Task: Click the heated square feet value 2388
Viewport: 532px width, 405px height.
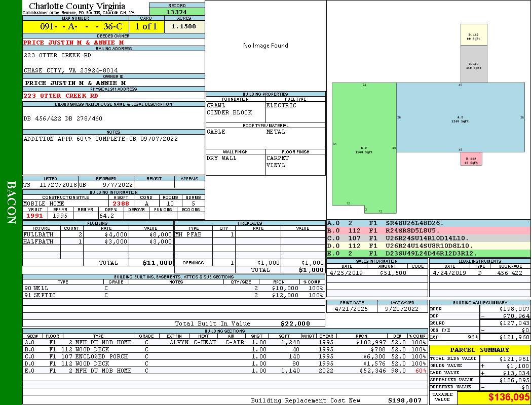Action: [121, 204]
